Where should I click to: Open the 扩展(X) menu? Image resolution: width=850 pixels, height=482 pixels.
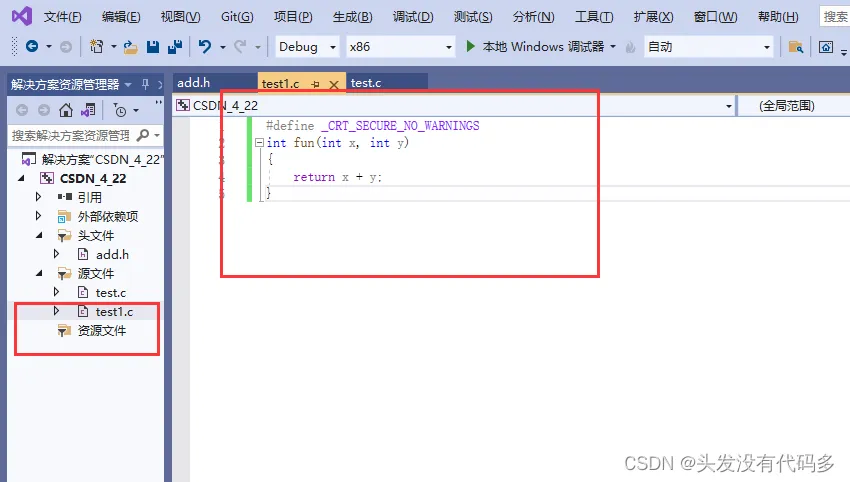pyautogui.click(x=653, y=17)
